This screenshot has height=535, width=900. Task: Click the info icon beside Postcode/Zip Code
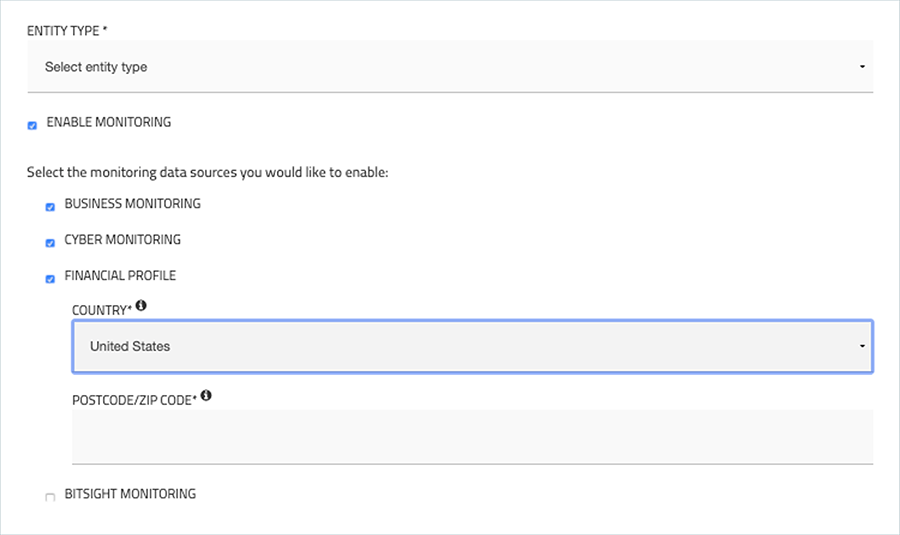(x=206, y=396)
